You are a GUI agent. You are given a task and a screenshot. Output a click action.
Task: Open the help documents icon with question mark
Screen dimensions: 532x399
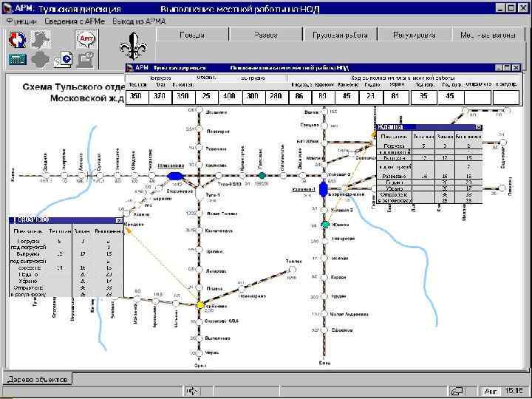point(64,60)
